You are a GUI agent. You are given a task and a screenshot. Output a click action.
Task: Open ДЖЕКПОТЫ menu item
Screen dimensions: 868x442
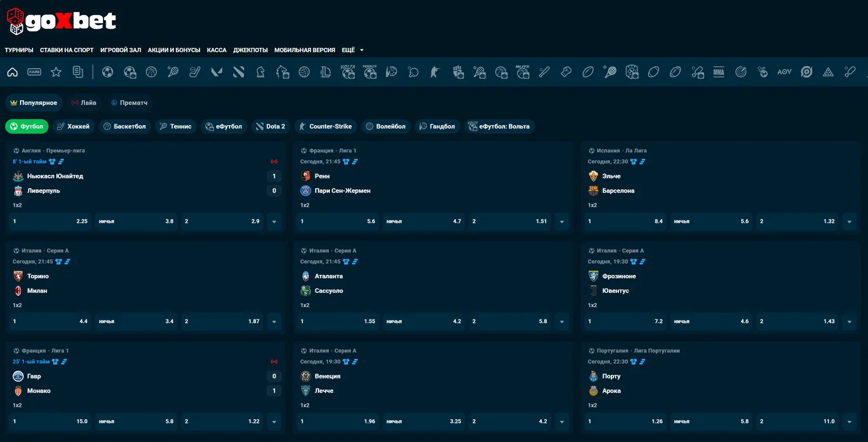click(x=251, y=50)
